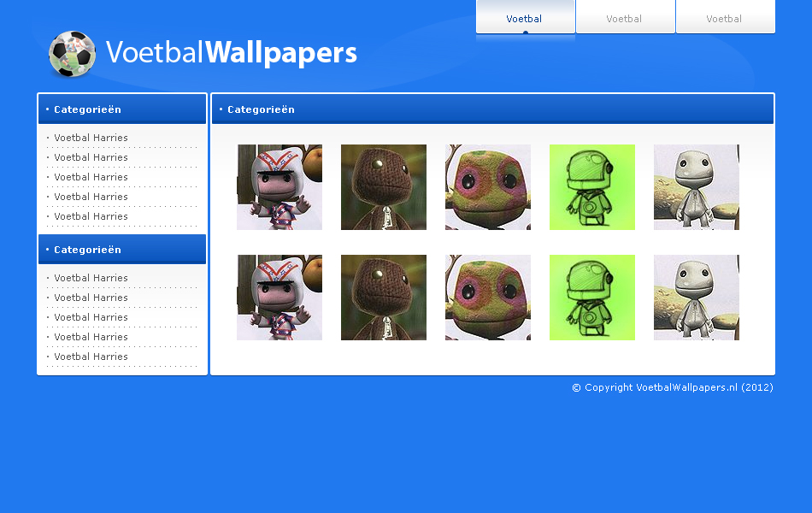The image size is (812, 513).
Task: Click the main panel Categorieën header
Action: 493,109
